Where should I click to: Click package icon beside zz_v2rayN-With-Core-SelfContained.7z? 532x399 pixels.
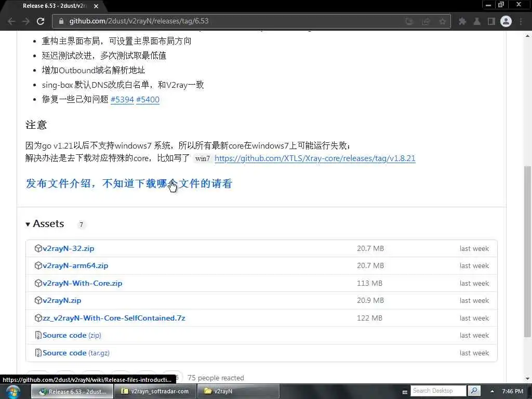(x=38, y=318)
